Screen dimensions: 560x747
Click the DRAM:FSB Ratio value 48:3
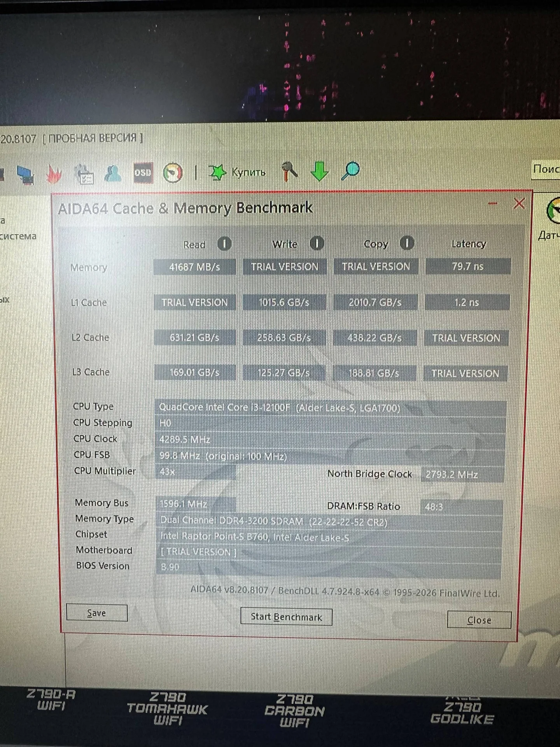pos(462,507)
